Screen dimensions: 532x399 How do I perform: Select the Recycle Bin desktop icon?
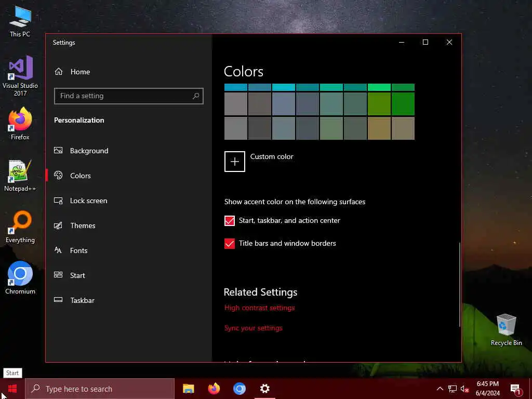tap(506, 330)
